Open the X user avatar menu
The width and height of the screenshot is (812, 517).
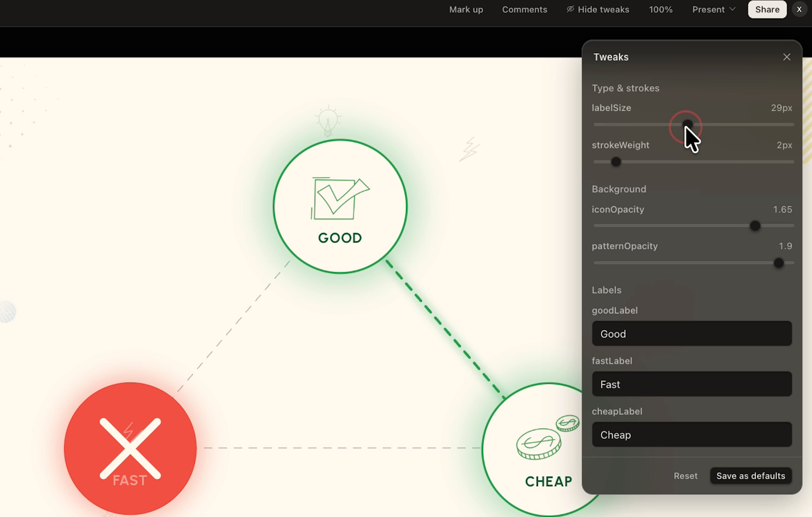coord(799,10)
